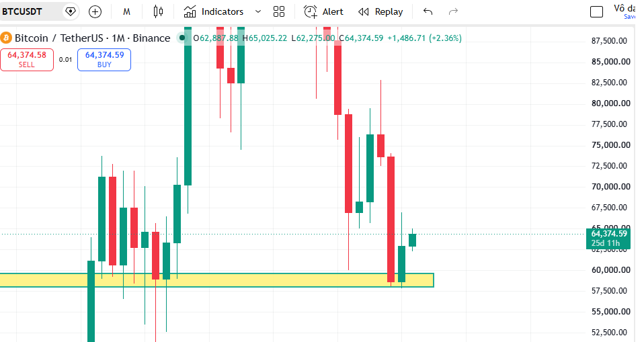This screenshot has width=644, height=342.
Task: Open the layout setup square icon
Action: coord(596,11)
